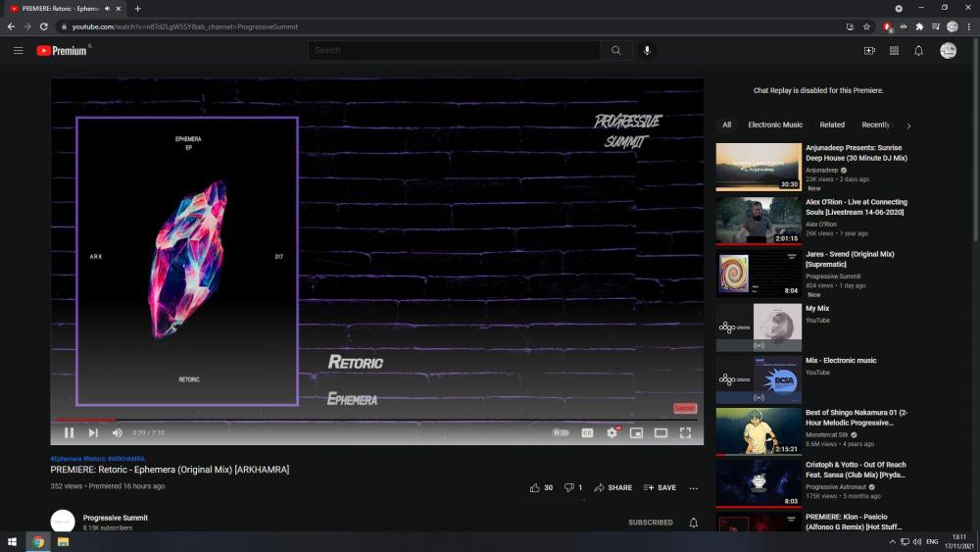Click the #Ephemera hashtag

tap(66, 459)
